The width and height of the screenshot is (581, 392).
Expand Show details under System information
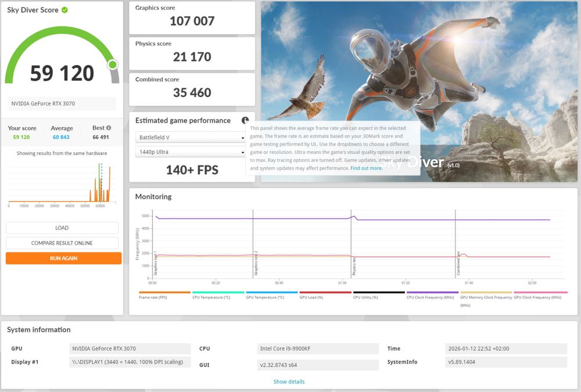[x=289, y=382]
